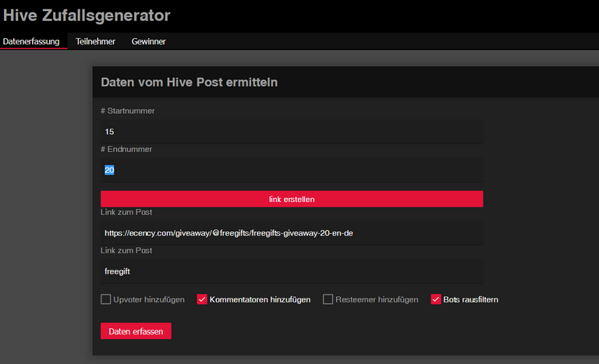The image size is (599, 364).
Task: Disable the Bots rausfiltern checkbox
Action: pos(436,299)
